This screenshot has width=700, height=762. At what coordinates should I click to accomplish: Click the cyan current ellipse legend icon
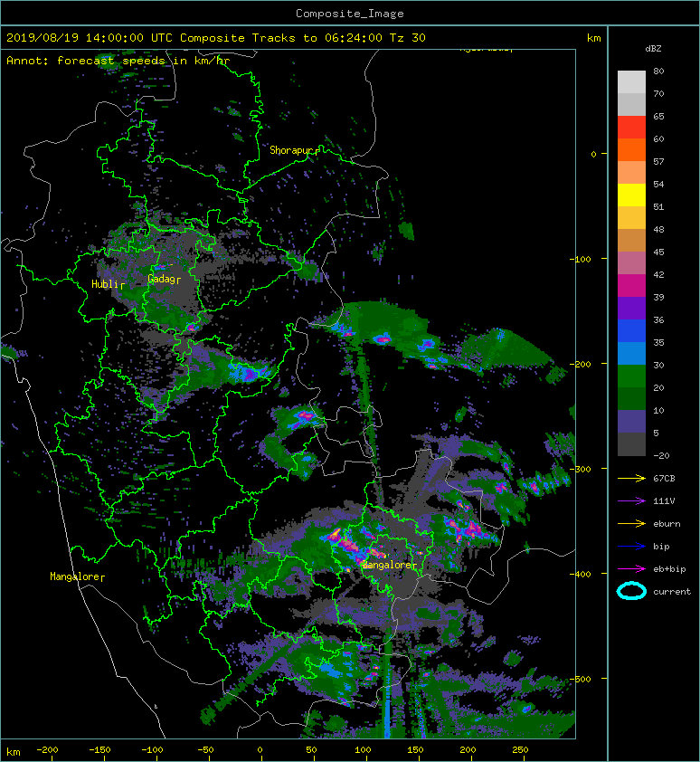tap(631, 592)
